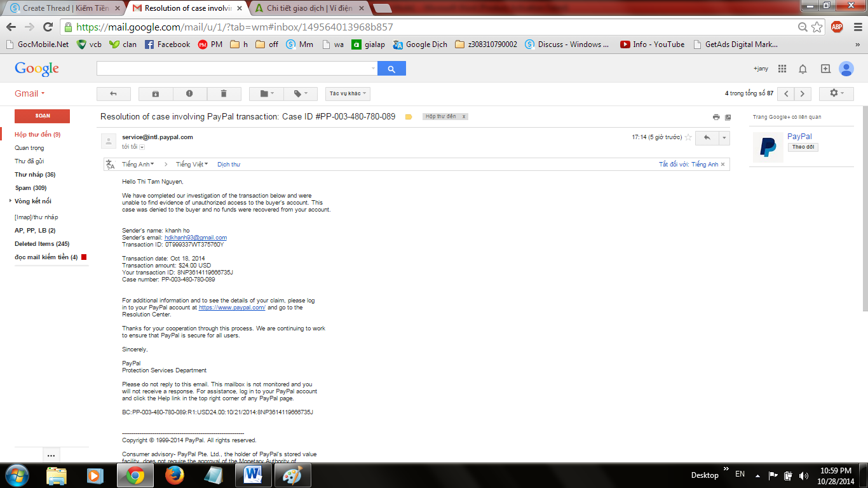The height and width of the screenshot is (488, 868).
Task: Open Microsoft Word from the taskbar
Action: tap(253, 475)
